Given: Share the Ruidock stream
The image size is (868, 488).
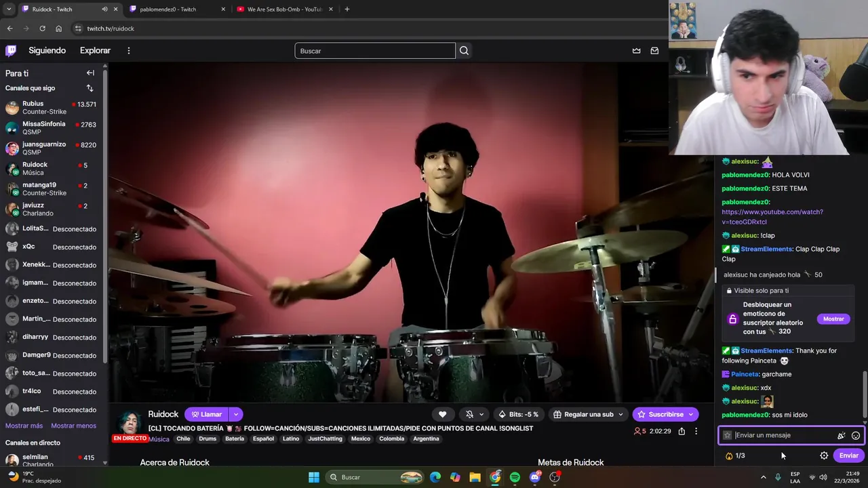Looking at the screenshot, I should pos(682,431).
